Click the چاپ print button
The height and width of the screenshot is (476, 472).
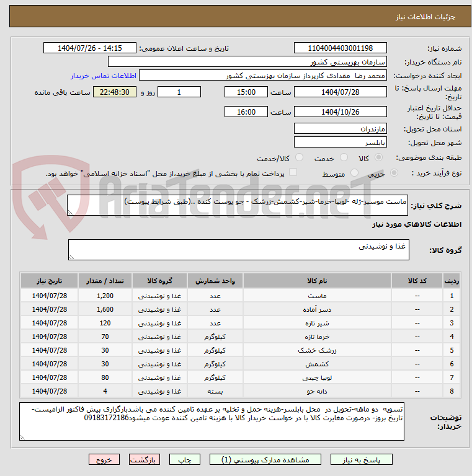click(x=185, y=460)
